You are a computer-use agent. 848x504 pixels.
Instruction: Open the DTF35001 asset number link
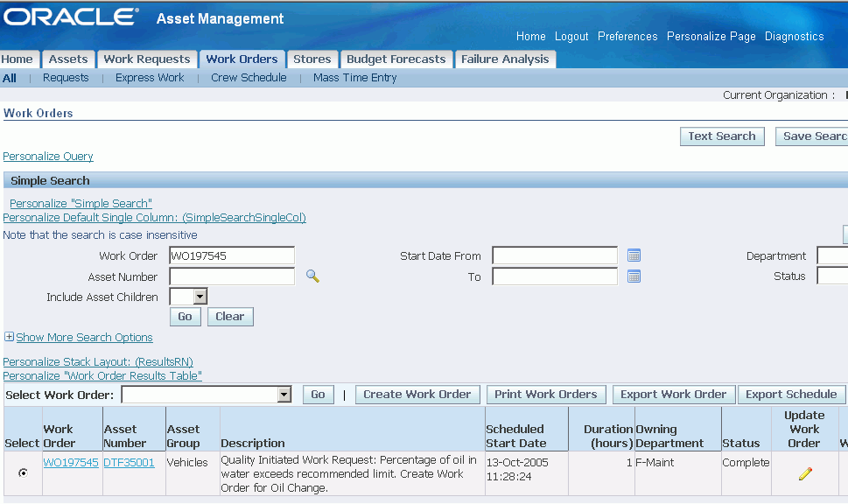129,462
